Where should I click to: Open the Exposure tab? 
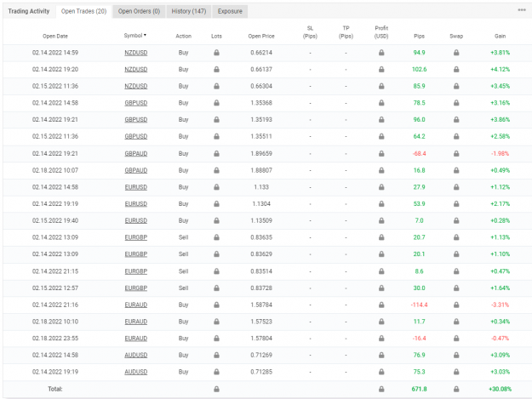point(230,11)
